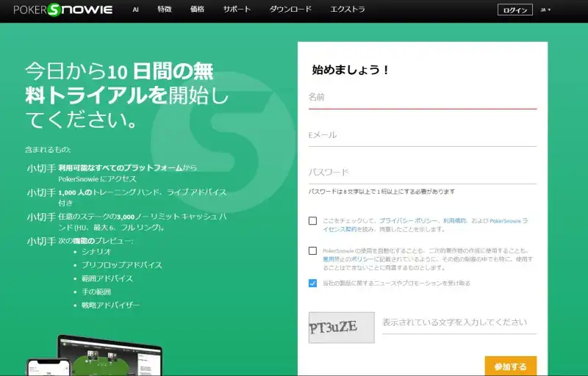Select the パスワード input field
The image size is (588, 376).
point(422,173)
